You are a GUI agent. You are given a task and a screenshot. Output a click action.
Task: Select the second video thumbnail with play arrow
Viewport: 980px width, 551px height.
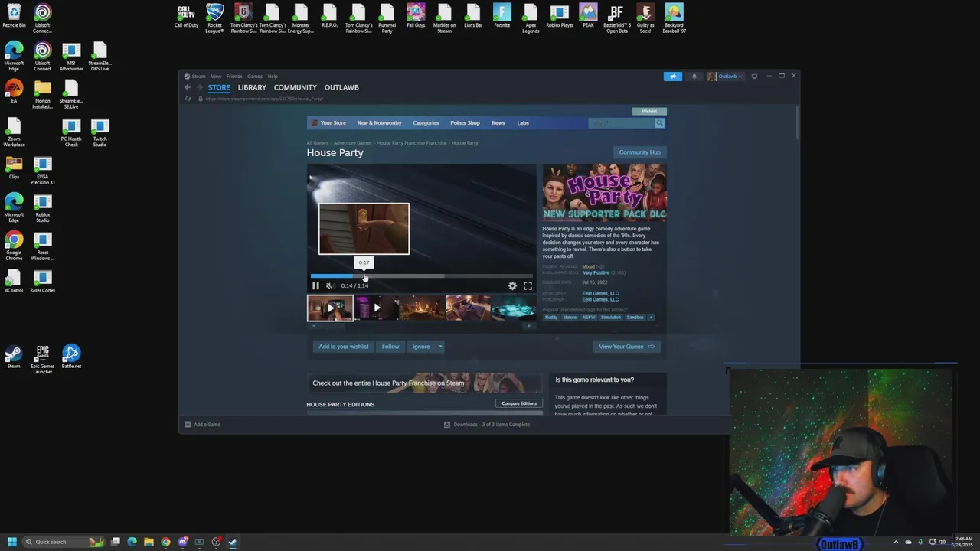click(x=376, y=308)
